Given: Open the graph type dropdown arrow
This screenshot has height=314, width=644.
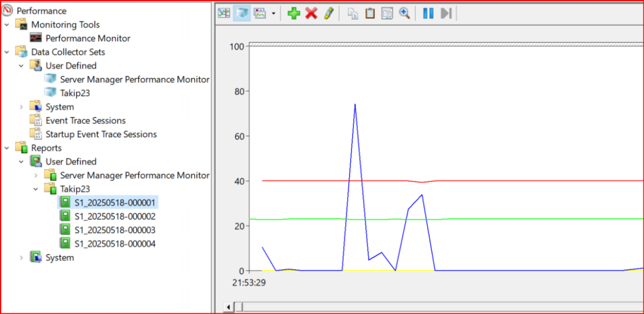Looking at the screenshot, I should tap(273, 13).
